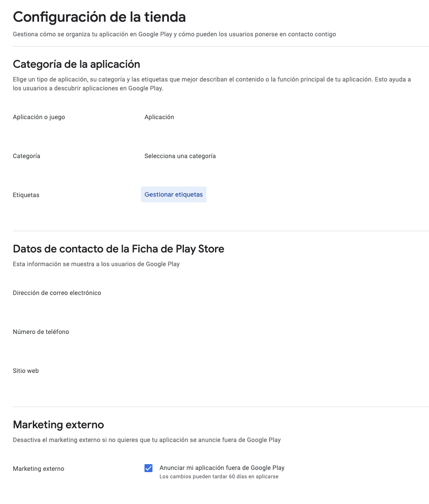The width and height of the screenshot is (429, 504).
Task: Click the Categoría de la aplicación heading
Action: point(77,64)
